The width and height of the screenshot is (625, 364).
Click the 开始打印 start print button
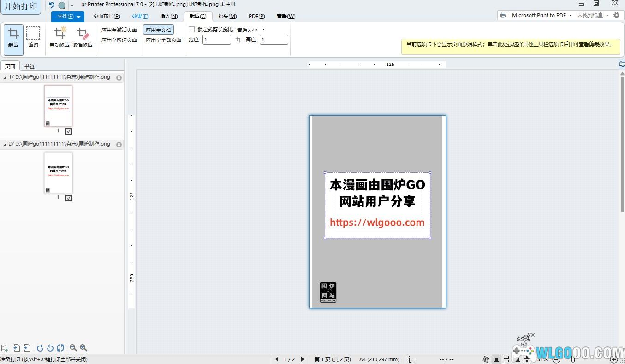[x=21, y=6]
